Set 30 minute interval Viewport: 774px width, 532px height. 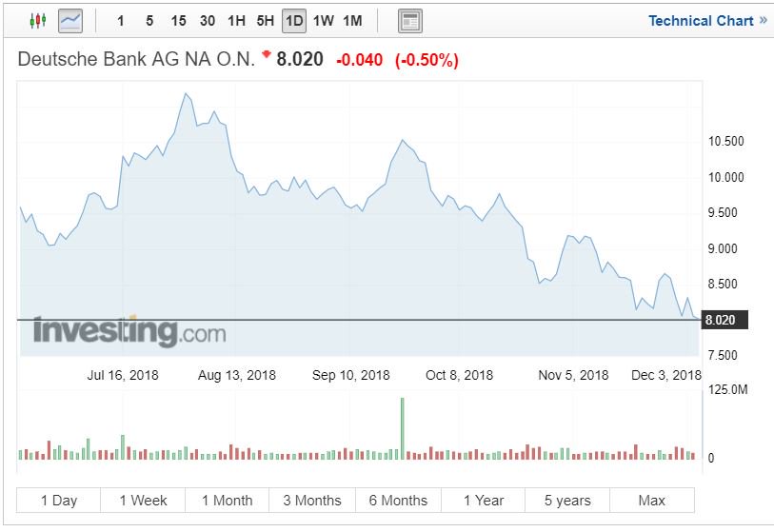[208, 21]
